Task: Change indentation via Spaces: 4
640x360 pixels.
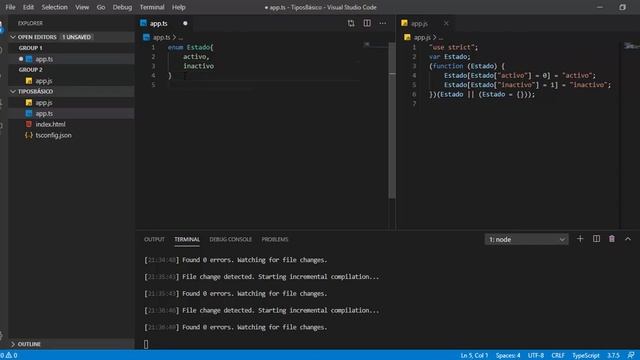Action: (x=508, y=356)
